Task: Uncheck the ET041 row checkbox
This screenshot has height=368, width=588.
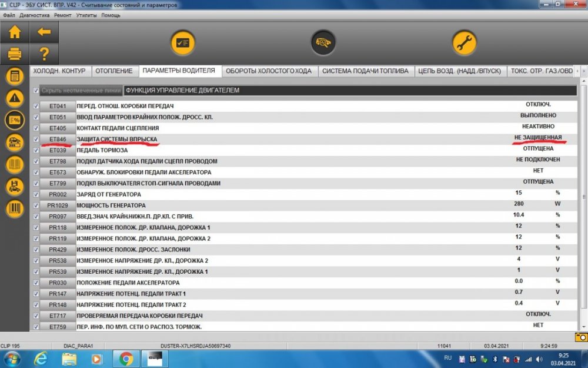Action: tap(36, 106)
